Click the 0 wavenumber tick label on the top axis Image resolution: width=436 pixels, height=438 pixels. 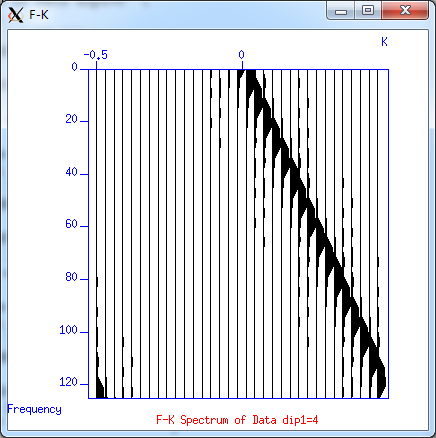(241, 55)
